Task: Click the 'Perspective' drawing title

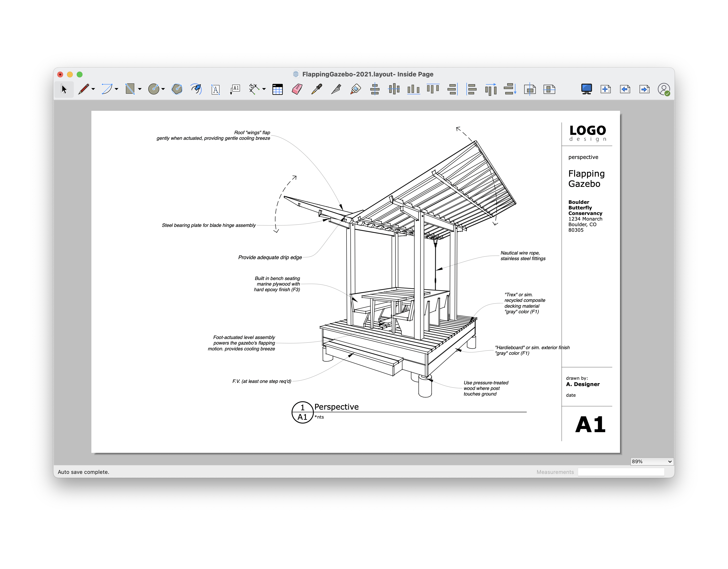Action: (x=336, y=407)
